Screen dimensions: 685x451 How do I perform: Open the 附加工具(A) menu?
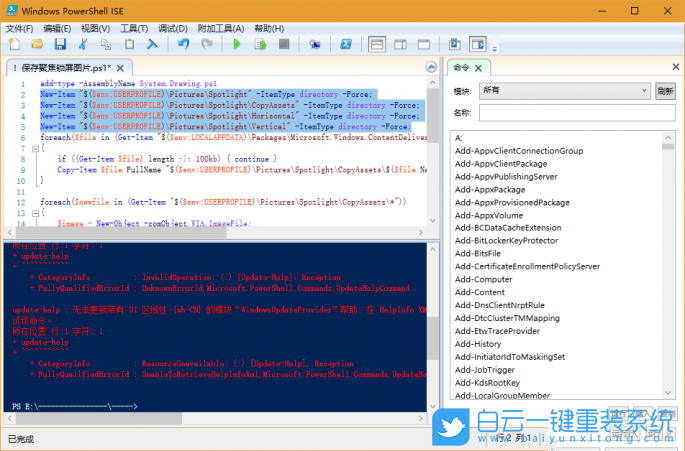[221, 28]
